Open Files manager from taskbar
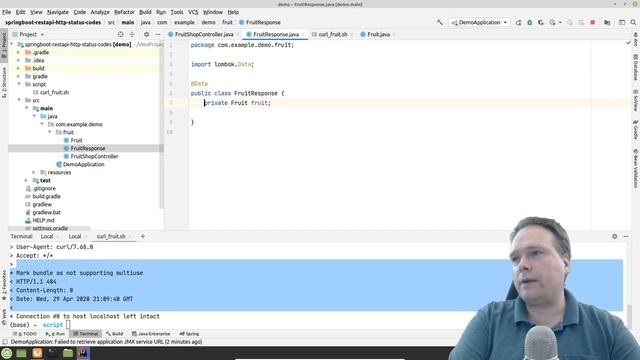 tap(68, 353)
